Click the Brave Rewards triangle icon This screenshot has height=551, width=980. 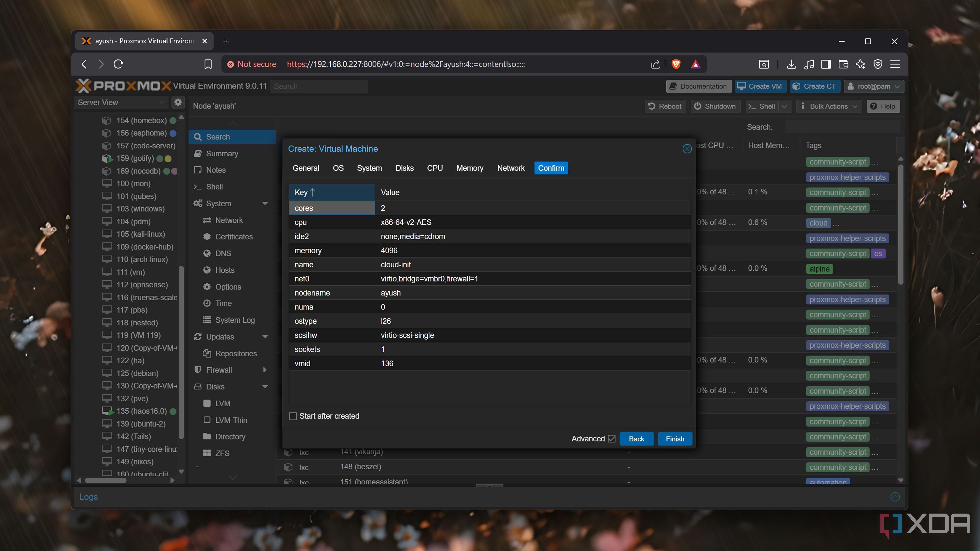[x=695, y=64]
